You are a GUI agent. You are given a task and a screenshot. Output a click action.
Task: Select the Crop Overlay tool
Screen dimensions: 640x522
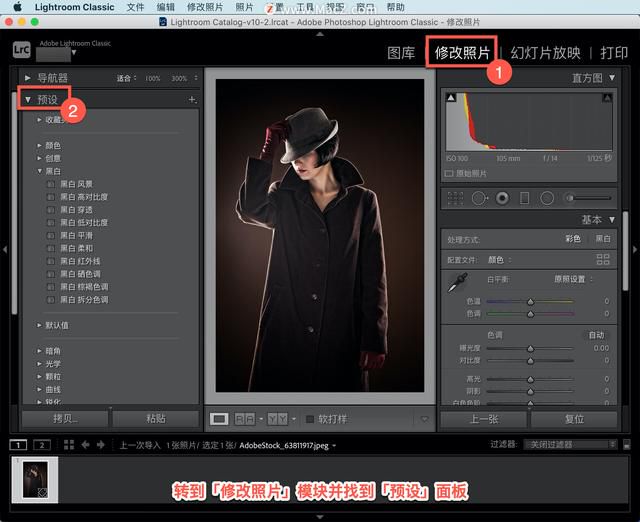coord(456,198)
